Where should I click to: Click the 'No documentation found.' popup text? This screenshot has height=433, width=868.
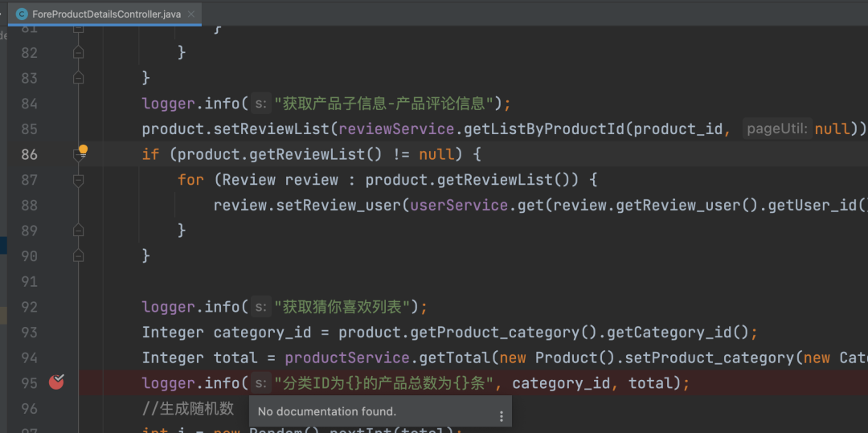327,411
